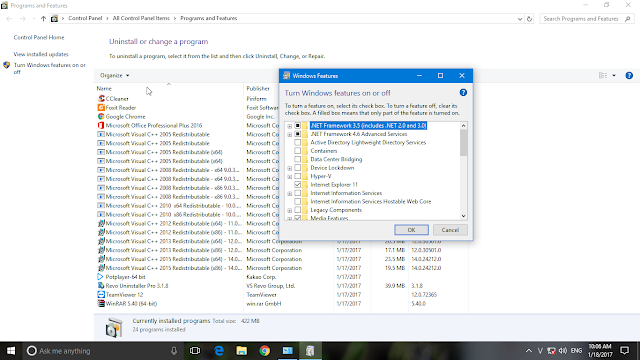Image resolution: width=640 pixels, height=360 pixels.
Task: Expand .NET Framework 4.6 Advanced Services node
Action: click(289, 134)
